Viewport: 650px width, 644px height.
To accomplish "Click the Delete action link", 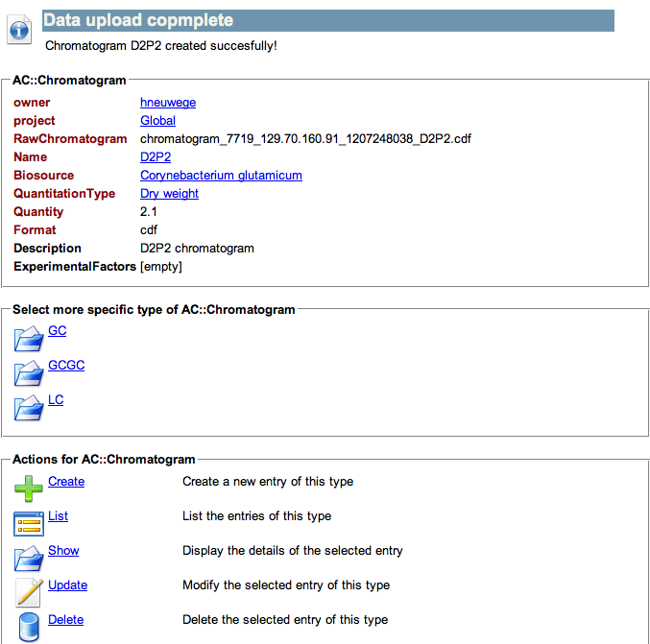I will [66, 620].
